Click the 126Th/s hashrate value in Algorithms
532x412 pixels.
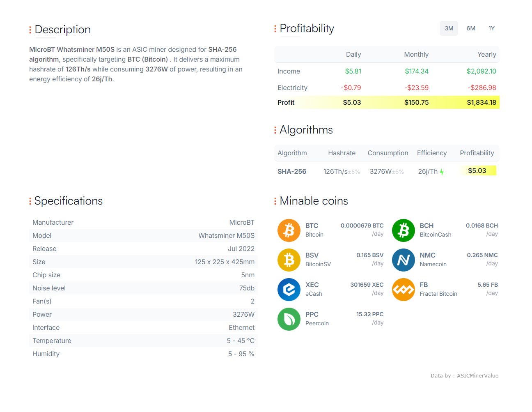[335, 171]
